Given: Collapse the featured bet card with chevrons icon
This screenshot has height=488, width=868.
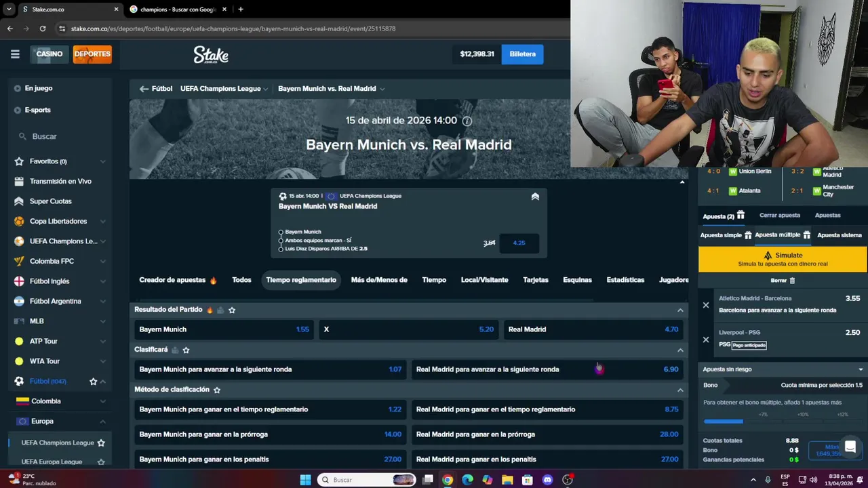Looking at the screenshot, I should [x=535, y=197].
